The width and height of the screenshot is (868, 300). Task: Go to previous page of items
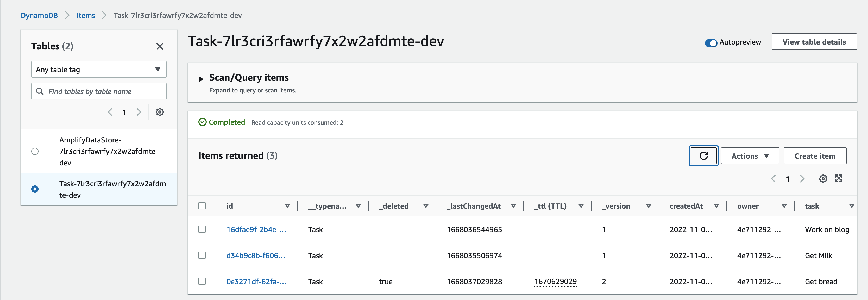pyautogui.click(x=773, y=179)
